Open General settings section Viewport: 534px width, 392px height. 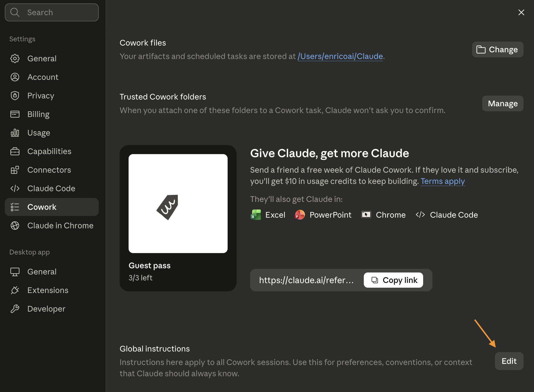tap(52, 58)
